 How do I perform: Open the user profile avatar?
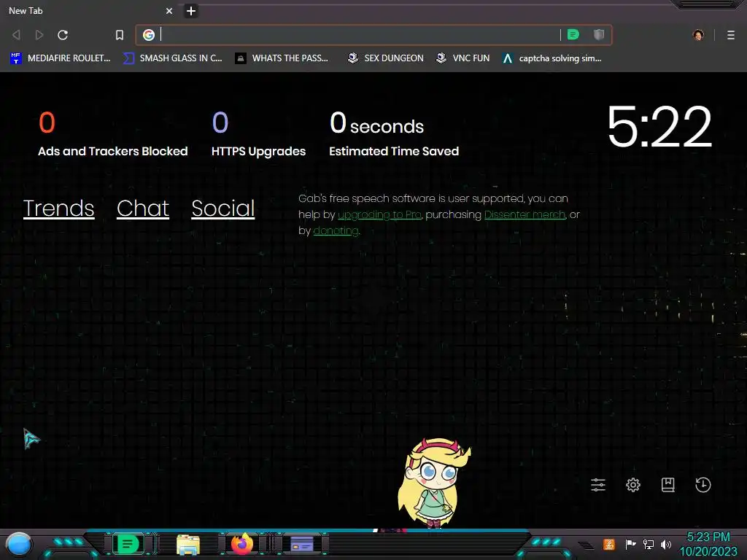[698, 35]
